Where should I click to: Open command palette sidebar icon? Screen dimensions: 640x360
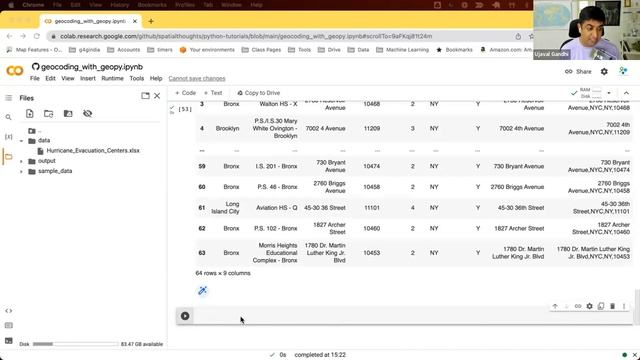(x=9, y=325)
